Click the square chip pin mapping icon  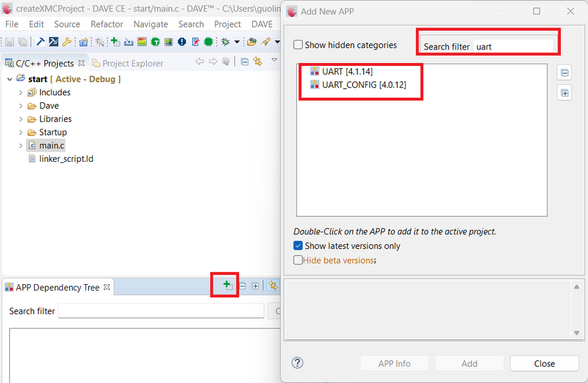tap(169, 42)
